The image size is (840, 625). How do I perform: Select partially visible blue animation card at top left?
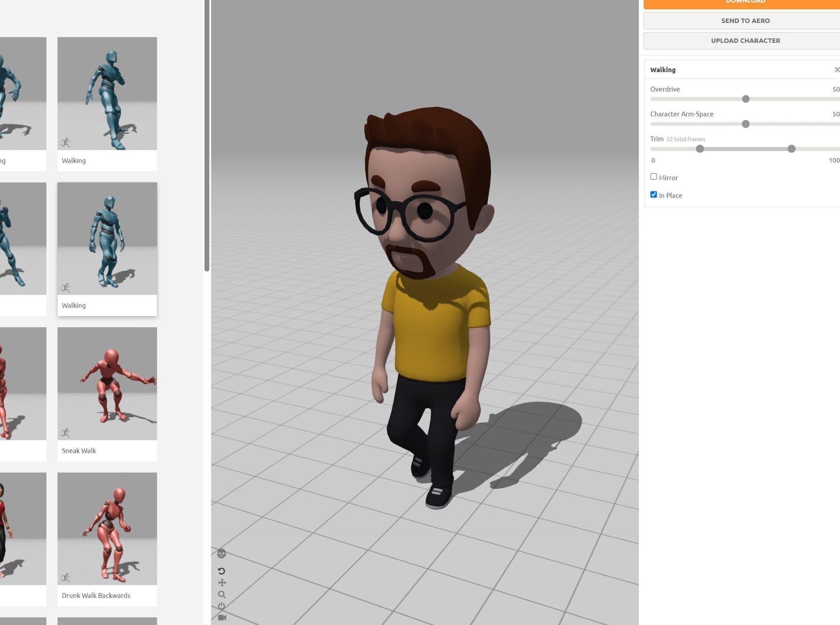23,104
